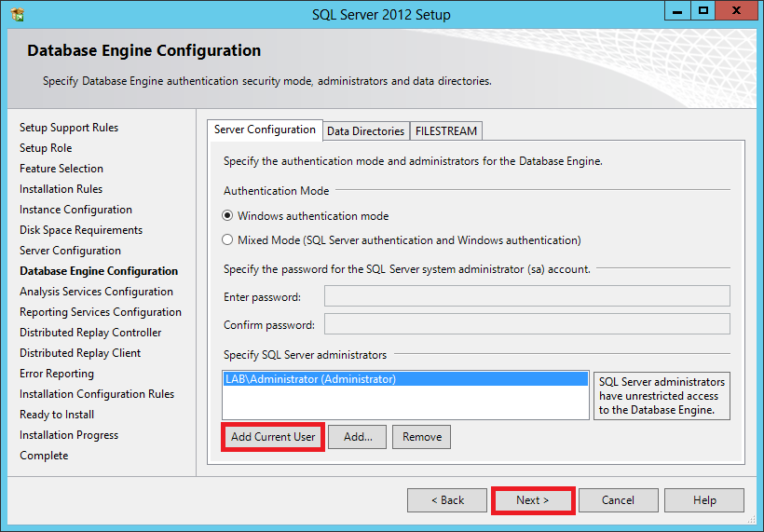Close the setup window with X
Image resolution: width=764 pixels, height=532 pixels.
(737, 11)
